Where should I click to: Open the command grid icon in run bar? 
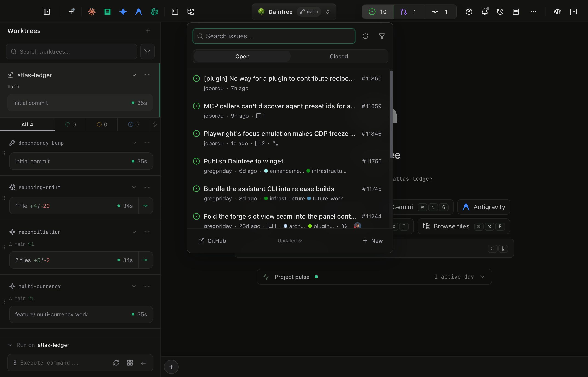130,363
